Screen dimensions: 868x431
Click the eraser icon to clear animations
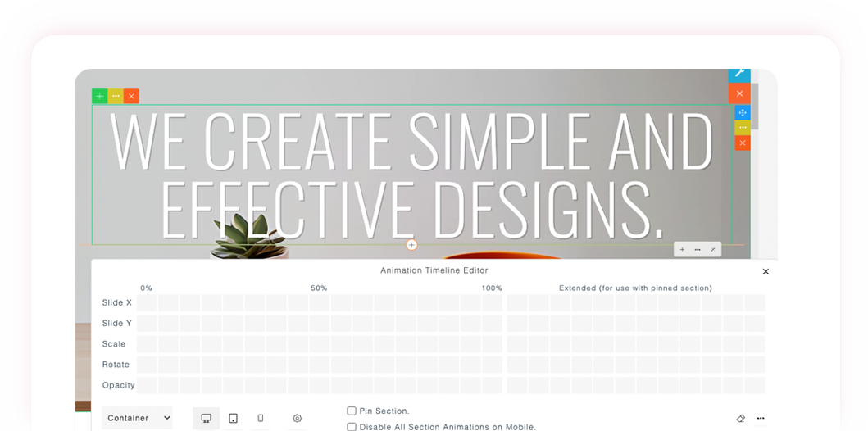pyautogui.click(x=741, y=418)
